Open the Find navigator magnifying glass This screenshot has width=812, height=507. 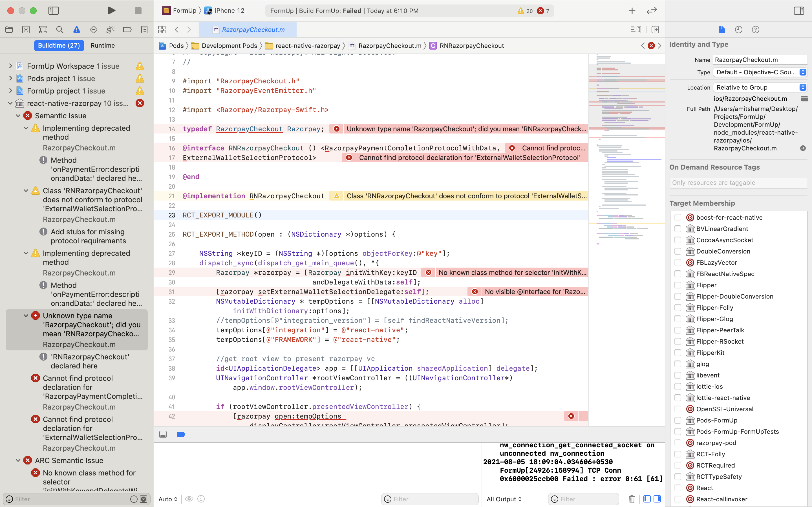coord(60,30)
